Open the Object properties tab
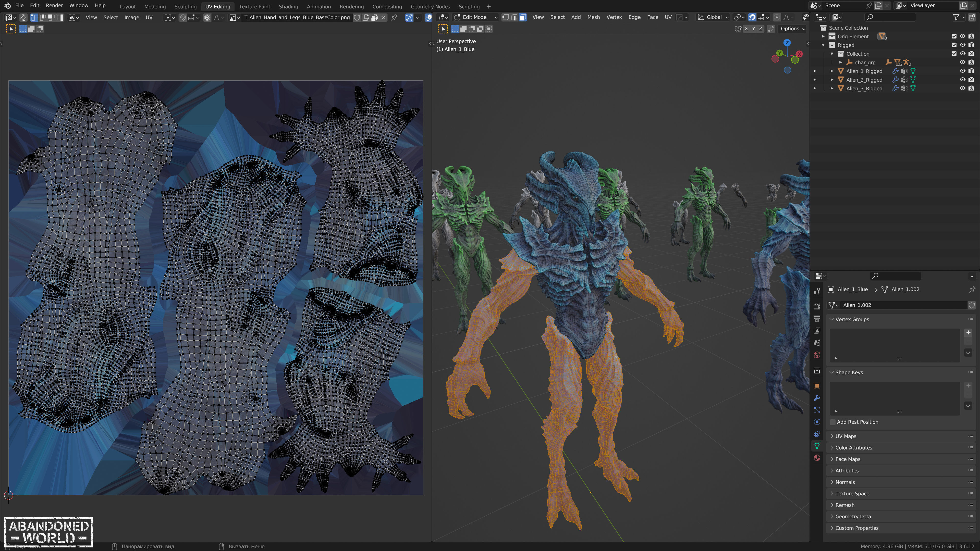Viewport: 980px width, 551px height. coord(817,386)
